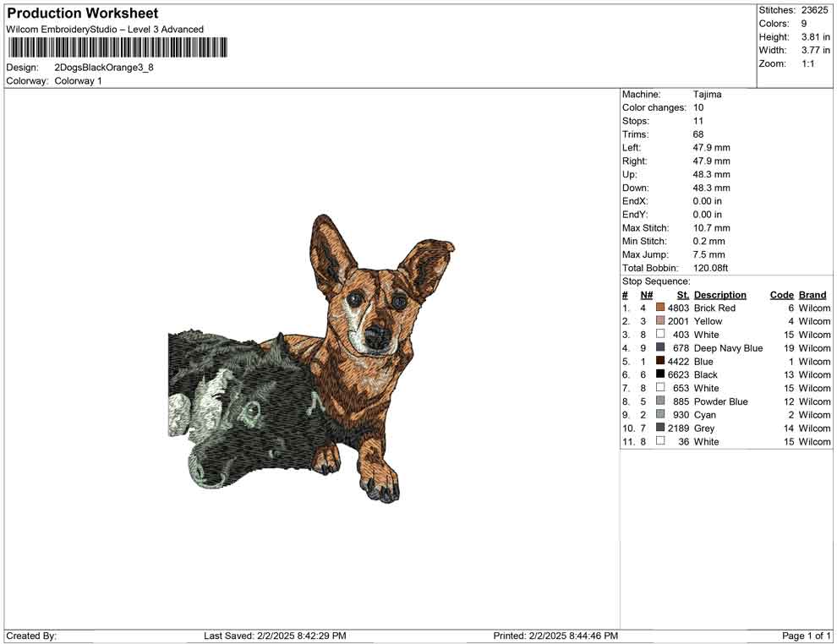Click the Cyan 930 color swatch
Viewport: 837px width, 644px height.
click(660, 414)
